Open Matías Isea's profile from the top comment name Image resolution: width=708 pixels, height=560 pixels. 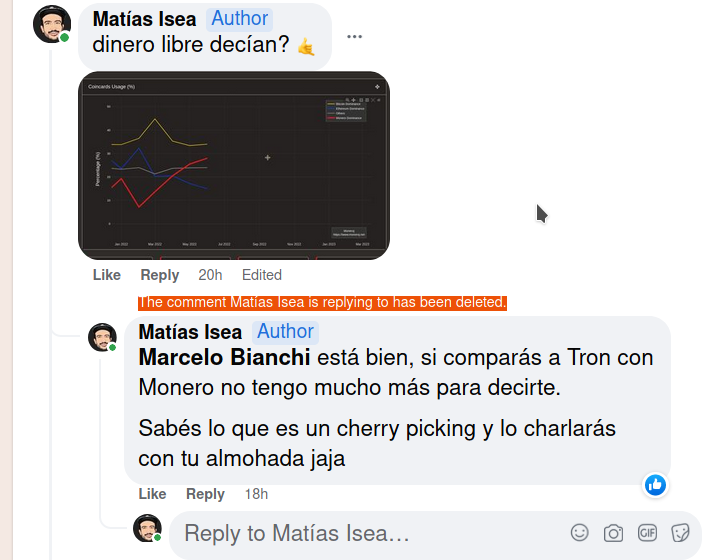pyautogui.click(x=143, y=19)
